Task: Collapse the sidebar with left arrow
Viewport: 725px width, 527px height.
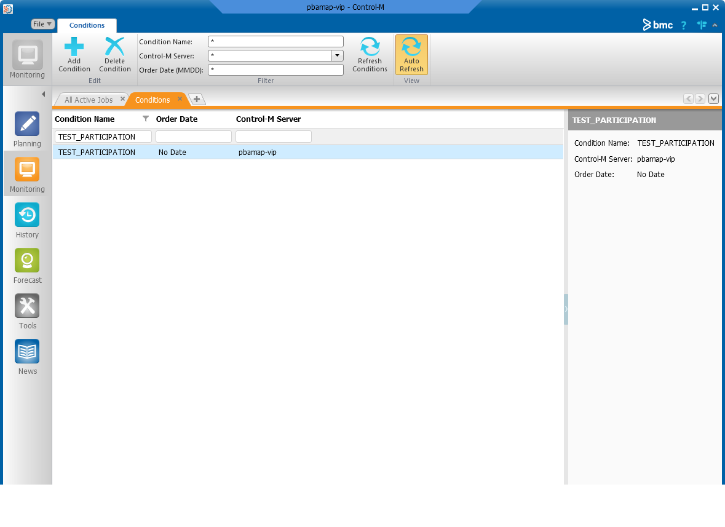Action: click(x=43, y=94)
